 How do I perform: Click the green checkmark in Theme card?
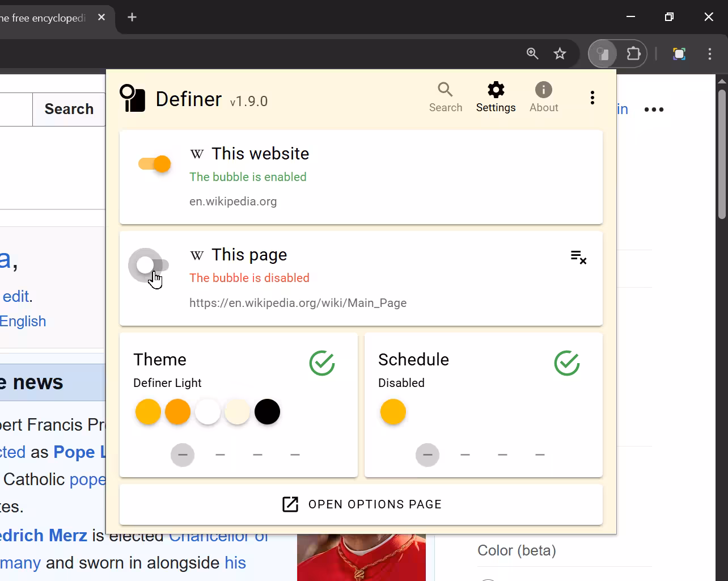tap(322, 363)
